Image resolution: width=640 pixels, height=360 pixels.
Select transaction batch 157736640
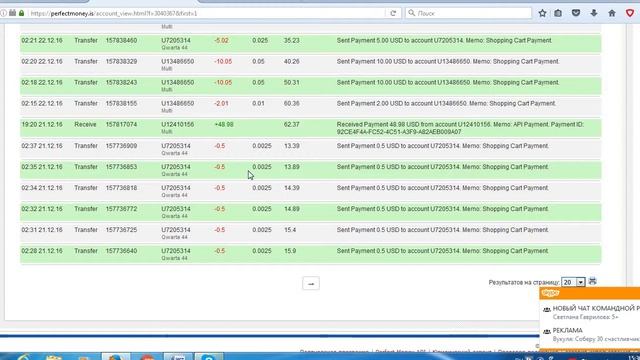(121, 251)
